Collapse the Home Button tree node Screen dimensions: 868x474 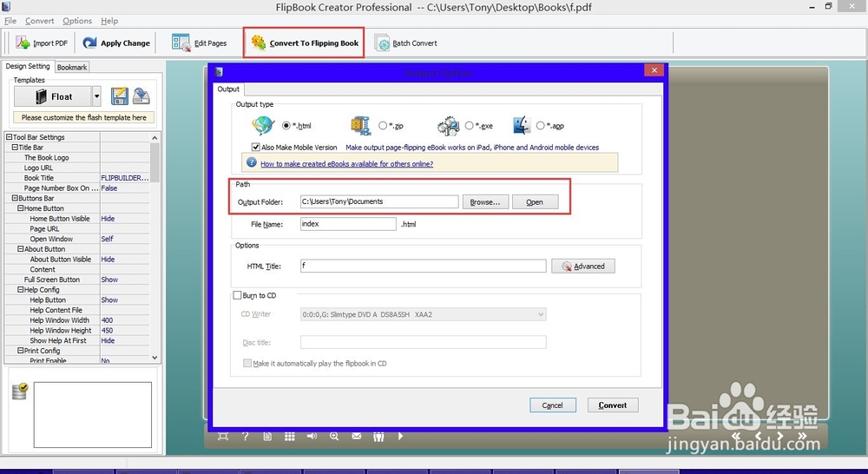point(21,208)
